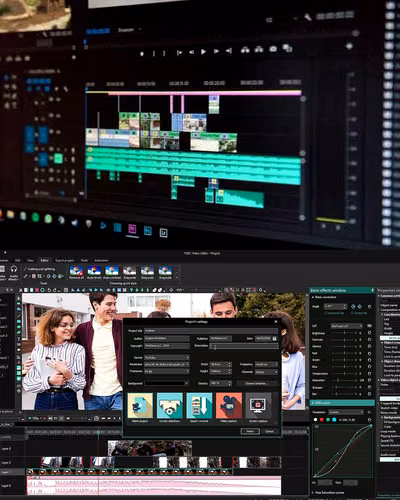Open the Channels dropdown in Project settings
This screenshot has height=500, width=400.
(266, 371)
